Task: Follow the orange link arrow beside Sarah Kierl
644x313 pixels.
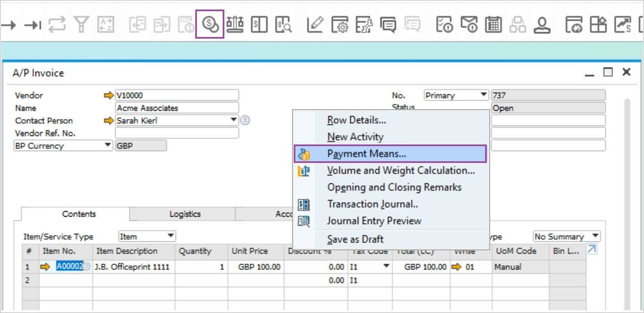Action: 109,121
